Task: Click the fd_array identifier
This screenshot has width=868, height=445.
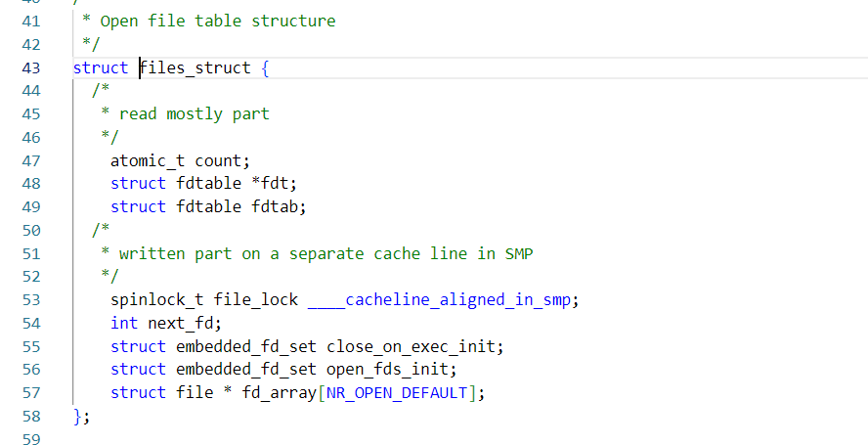Action: pos(279,392)
